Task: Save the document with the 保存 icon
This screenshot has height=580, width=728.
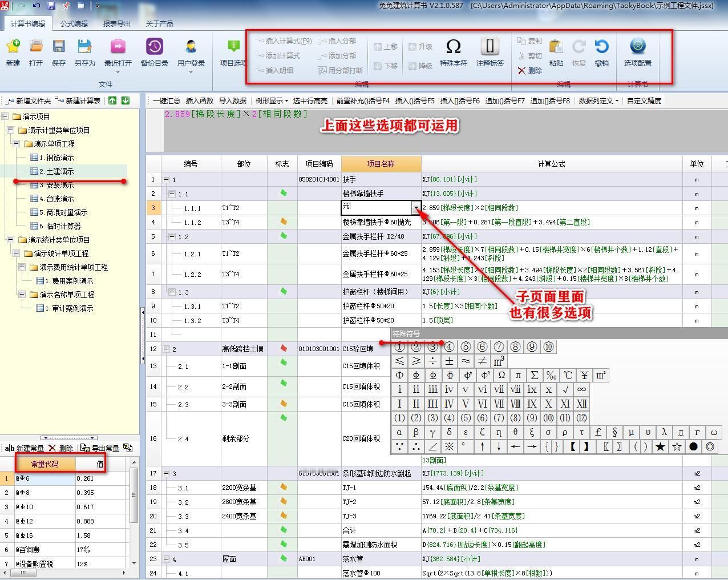Action: pos(59,47)
